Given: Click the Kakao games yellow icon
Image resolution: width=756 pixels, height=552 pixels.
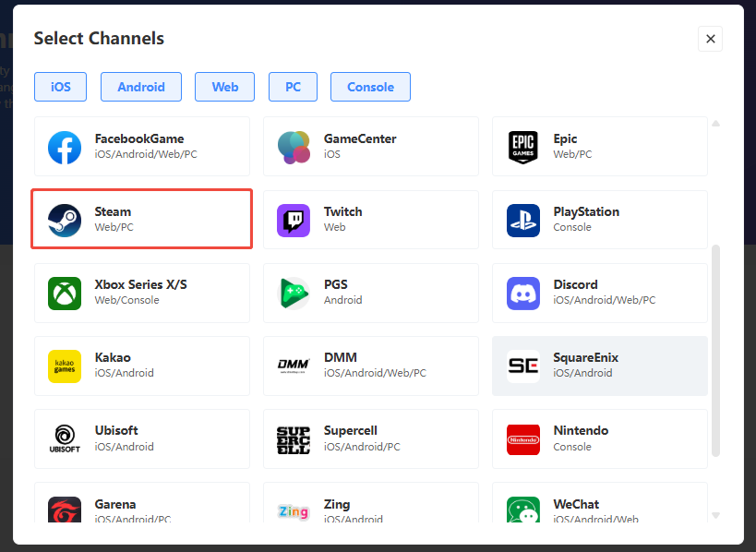Looking at the screenshot, I should click(x=65, y=366).
